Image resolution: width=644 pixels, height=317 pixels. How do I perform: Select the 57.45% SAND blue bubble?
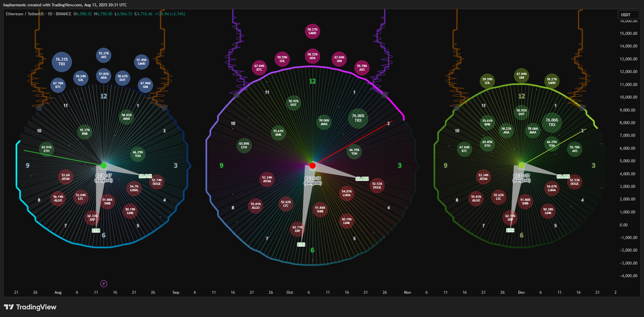click(141, 62)
